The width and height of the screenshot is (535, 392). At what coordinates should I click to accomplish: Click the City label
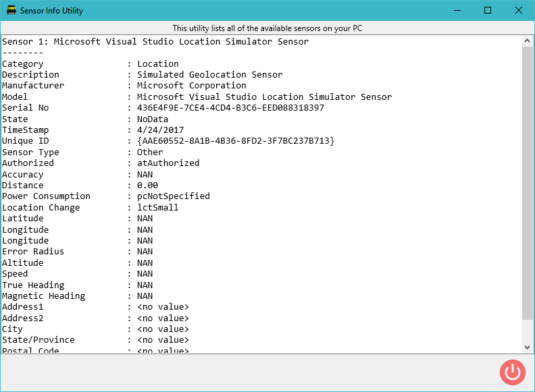[12, 329]
